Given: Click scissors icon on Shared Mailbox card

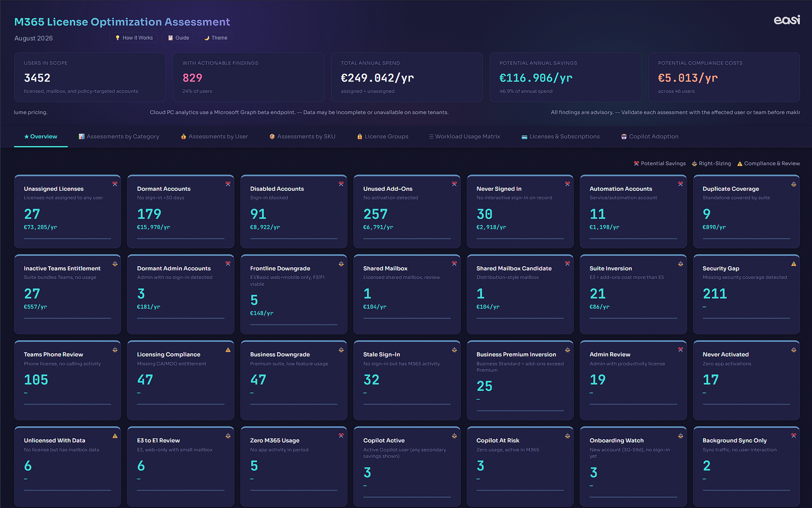Looking at the screenshot, I should [x=454, y=264].
